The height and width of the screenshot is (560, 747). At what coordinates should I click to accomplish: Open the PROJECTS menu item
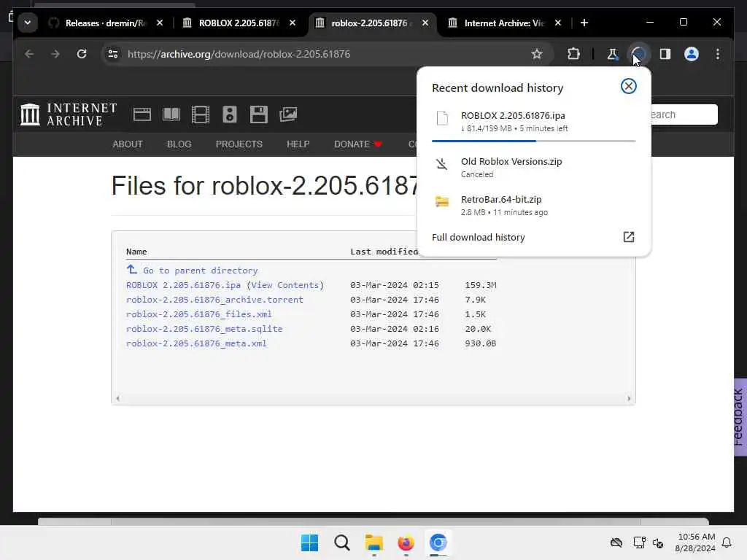click(239, 144)
